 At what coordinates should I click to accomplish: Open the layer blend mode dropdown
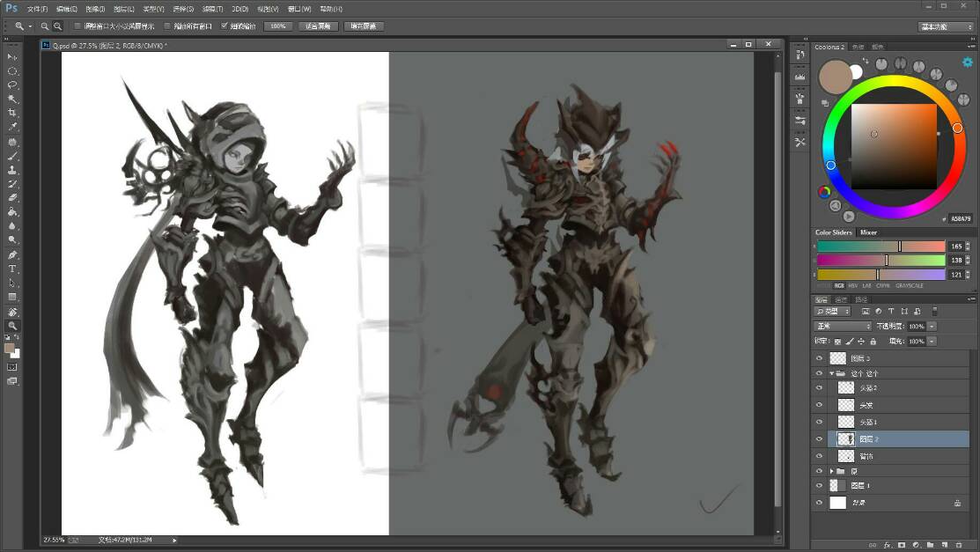click(x=843, y=326)
